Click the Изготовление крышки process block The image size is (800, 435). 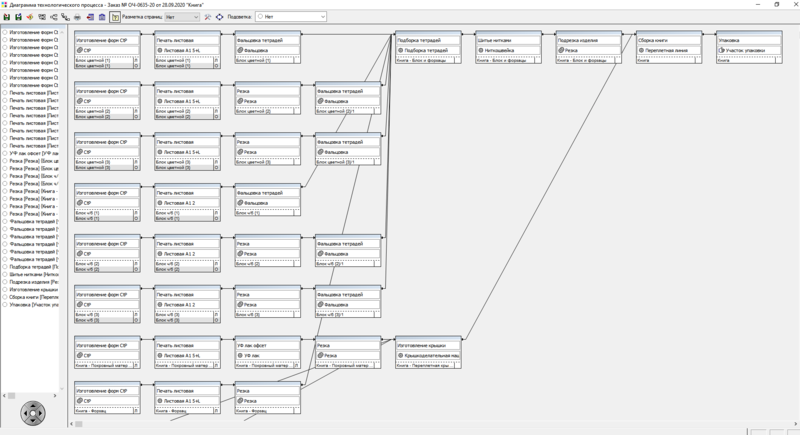(428, 352)
